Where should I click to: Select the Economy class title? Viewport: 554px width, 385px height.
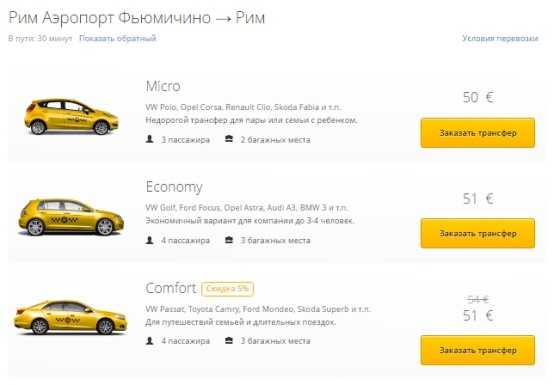click(x=174, y=187)
